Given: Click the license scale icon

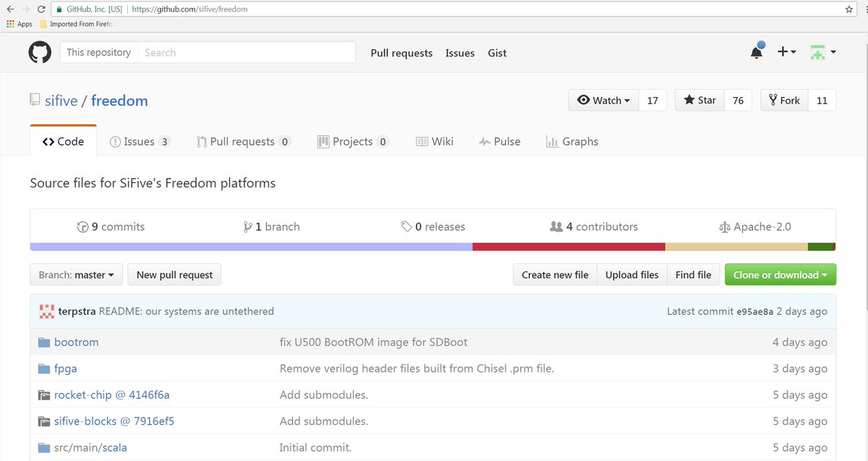Looking at the screenshot, I should tap(725, 227).
